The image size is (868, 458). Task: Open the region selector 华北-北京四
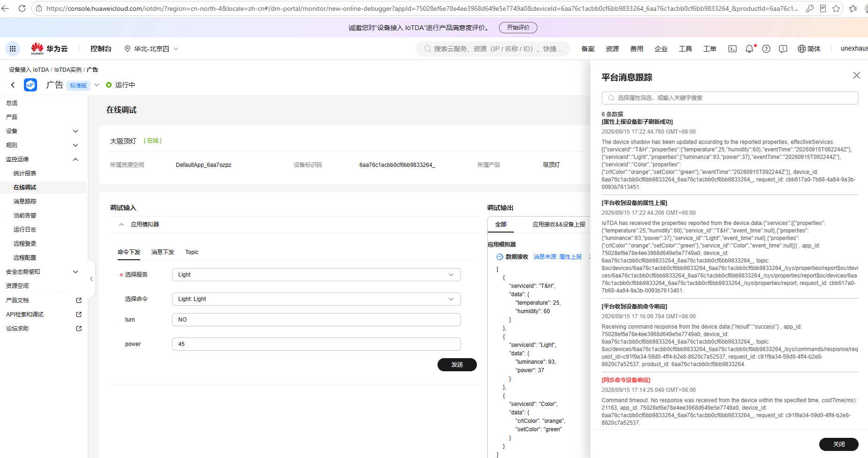coord(151,49)
